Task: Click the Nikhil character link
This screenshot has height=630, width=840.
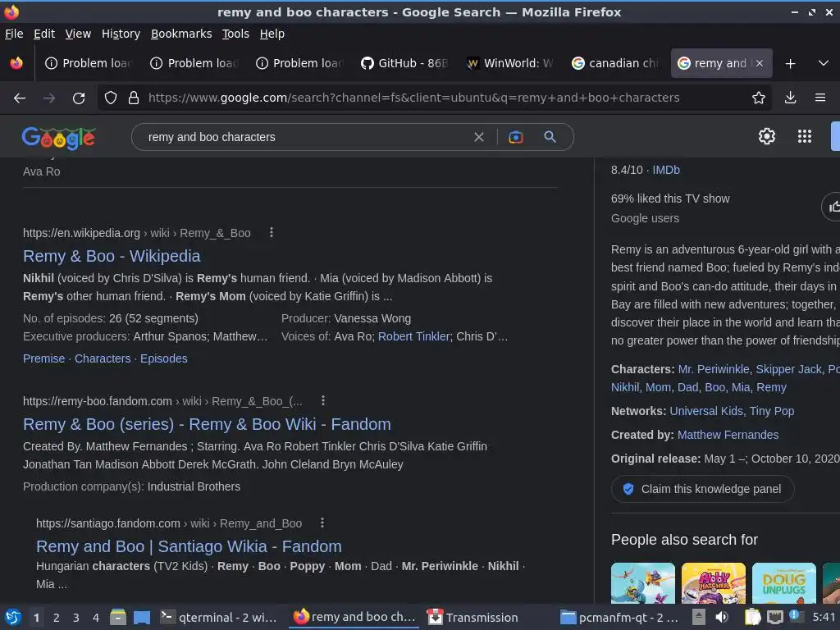Action: pos(625,387)
